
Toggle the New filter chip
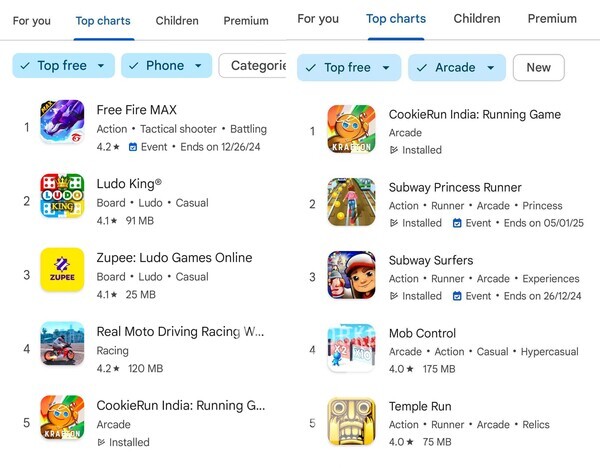[x=538, y=67]
